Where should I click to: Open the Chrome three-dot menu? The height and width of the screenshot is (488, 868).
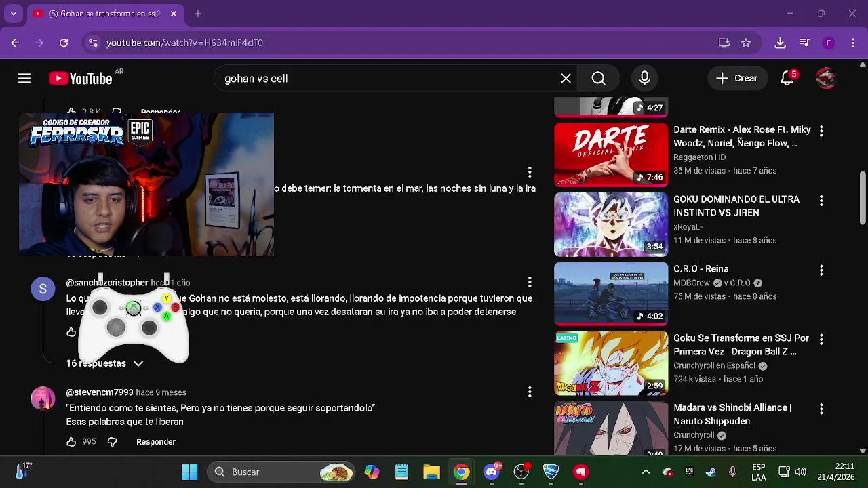click(853, 43)
